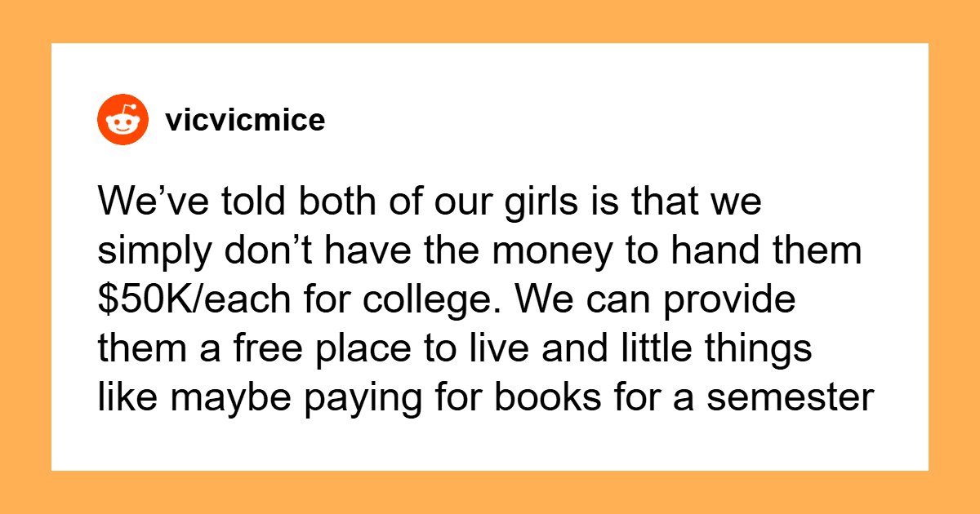
Task: Open the vicvicmice user profile link
Action: [x=244, y=121]
